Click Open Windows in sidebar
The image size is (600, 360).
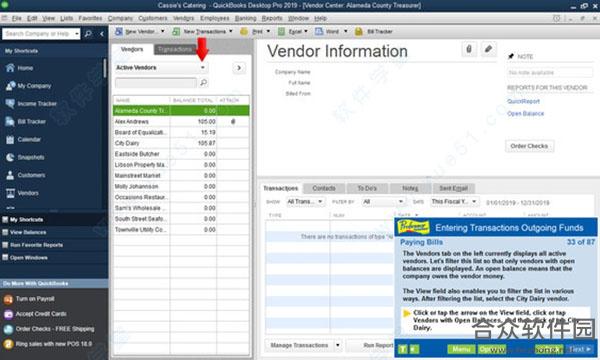28,258
